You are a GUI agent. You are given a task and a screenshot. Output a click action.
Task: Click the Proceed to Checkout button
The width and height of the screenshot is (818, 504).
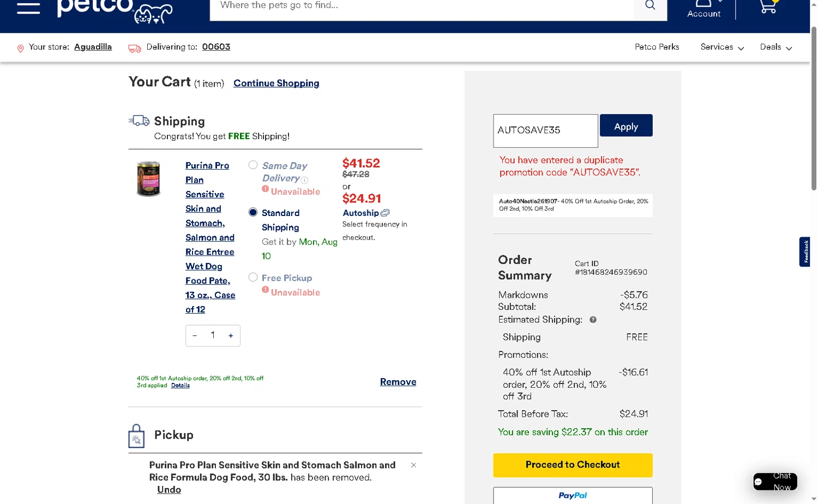(x=573, y=465)
